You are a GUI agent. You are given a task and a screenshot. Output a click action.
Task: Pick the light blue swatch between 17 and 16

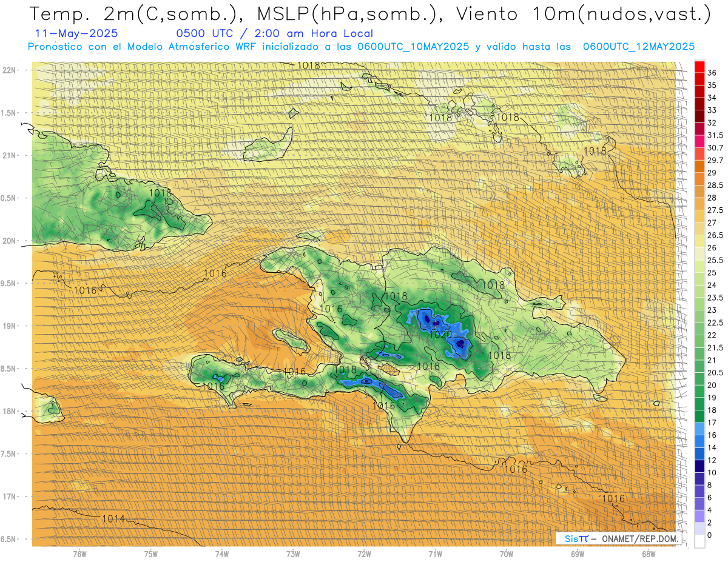(x=699, y=429)
